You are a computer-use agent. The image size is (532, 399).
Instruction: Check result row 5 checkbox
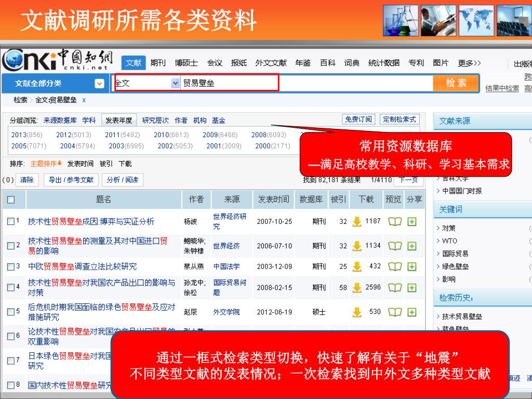[x=10, y=312]
